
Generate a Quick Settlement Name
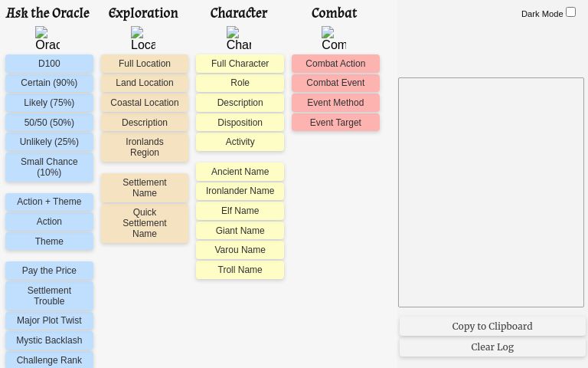pyautogui.click(x=145, y=223)
